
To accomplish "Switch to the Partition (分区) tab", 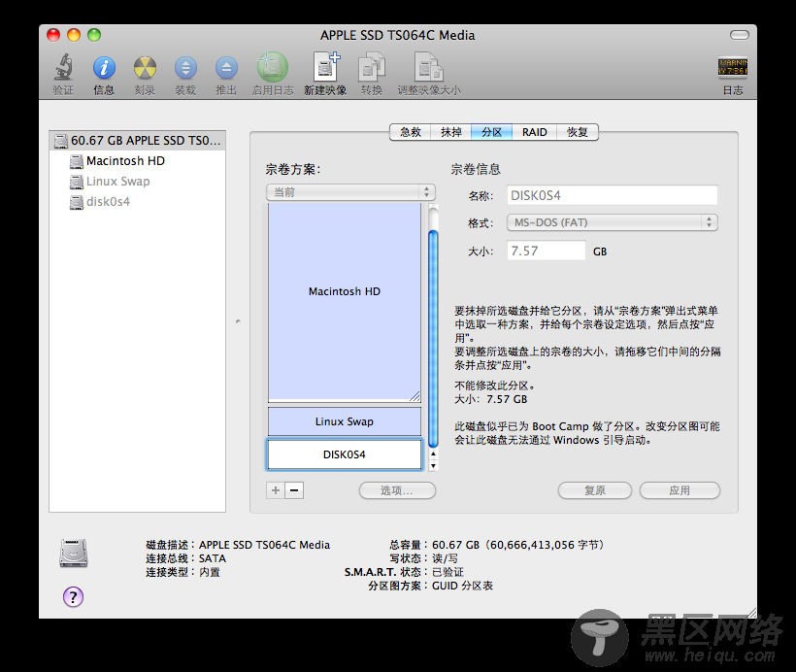I will [x=491, y=132].
